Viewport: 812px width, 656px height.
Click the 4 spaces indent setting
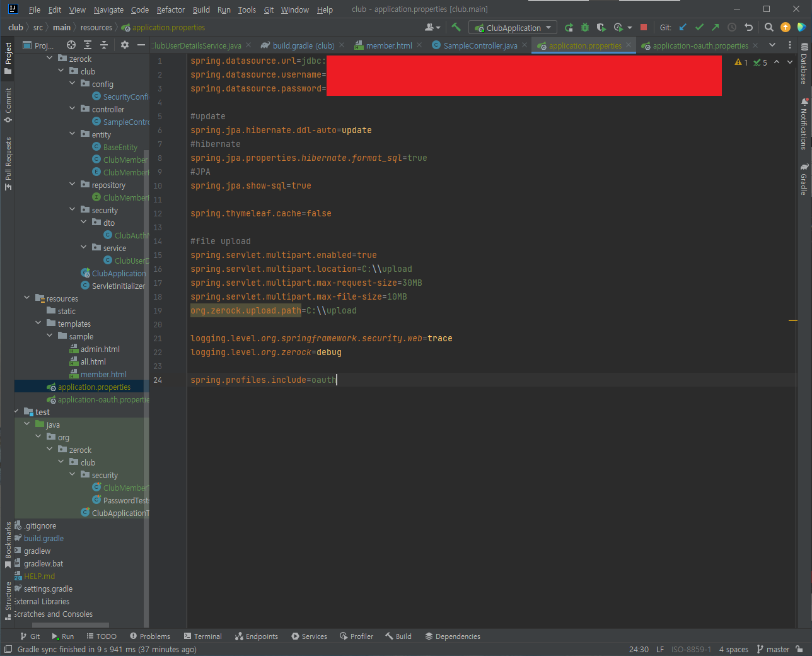pos(734,649)
